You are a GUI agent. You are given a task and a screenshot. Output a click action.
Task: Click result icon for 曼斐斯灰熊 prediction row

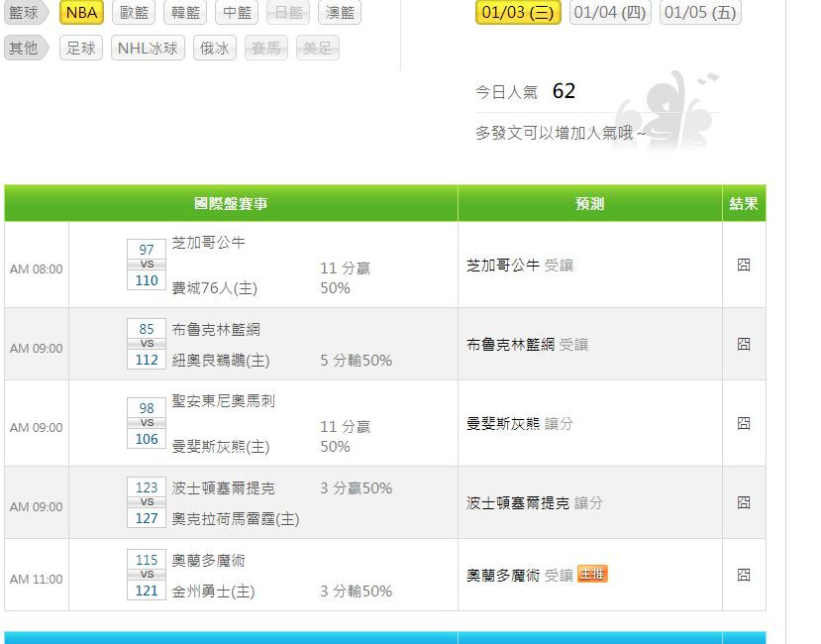click(x=744, y=423)
